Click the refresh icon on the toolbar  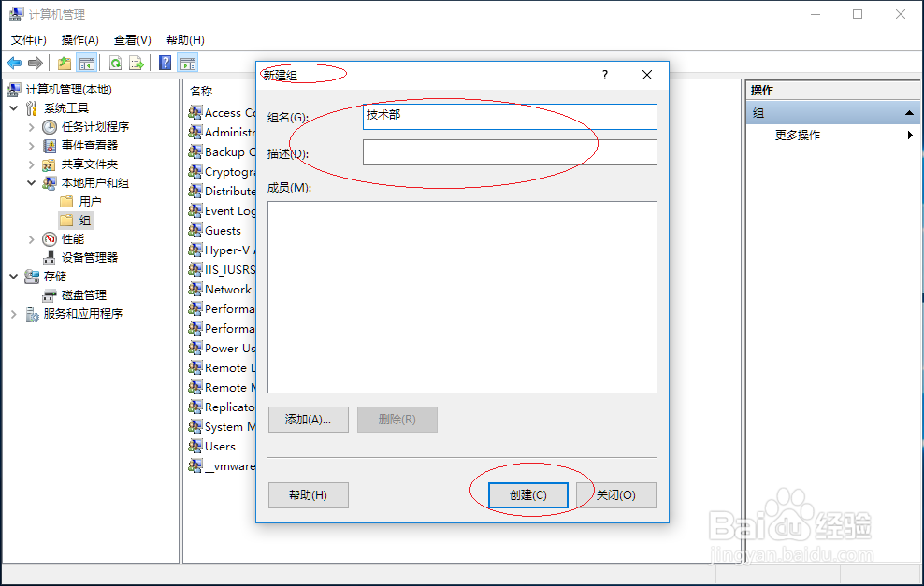tap(116, 63)
